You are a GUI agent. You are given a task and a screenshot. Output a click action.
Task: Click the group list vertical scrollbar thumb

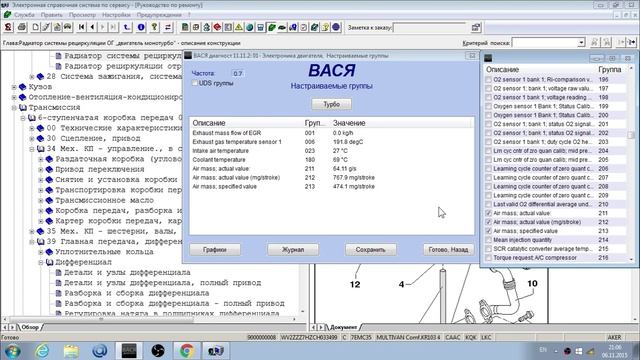click(x=631, y=136)
